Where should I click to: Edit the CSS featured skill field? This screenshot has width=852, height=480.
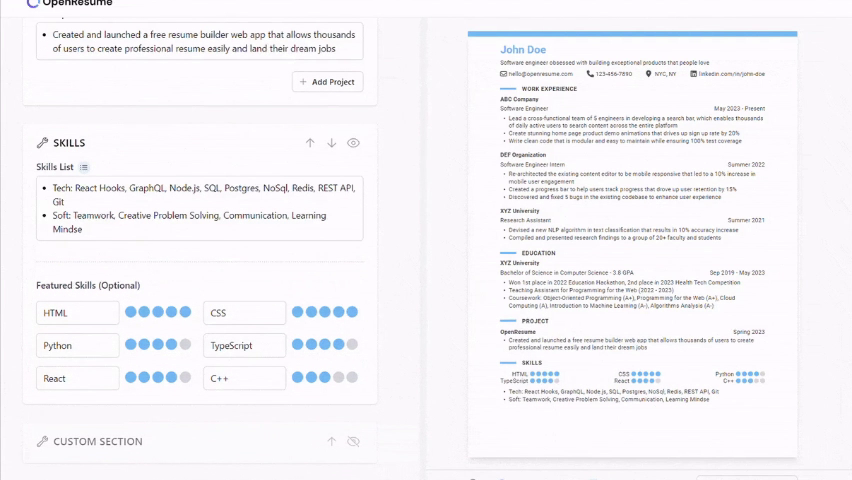[x=245, y=313]
